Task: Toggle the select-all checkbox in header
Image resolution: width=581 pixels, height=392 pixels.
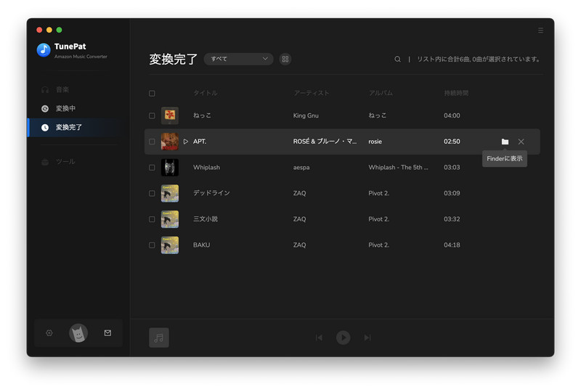Action: [152, 94]
